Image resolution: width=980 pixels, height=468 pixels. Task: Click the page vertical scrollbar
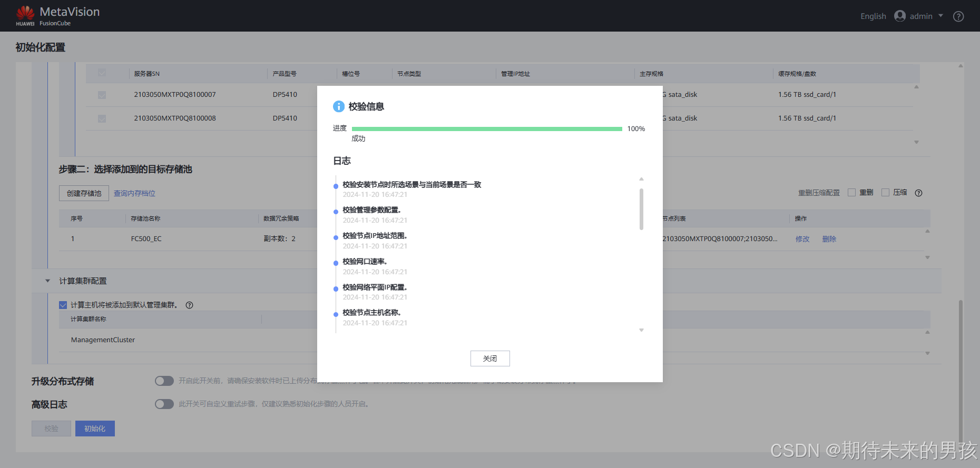(x=961, y=371)
